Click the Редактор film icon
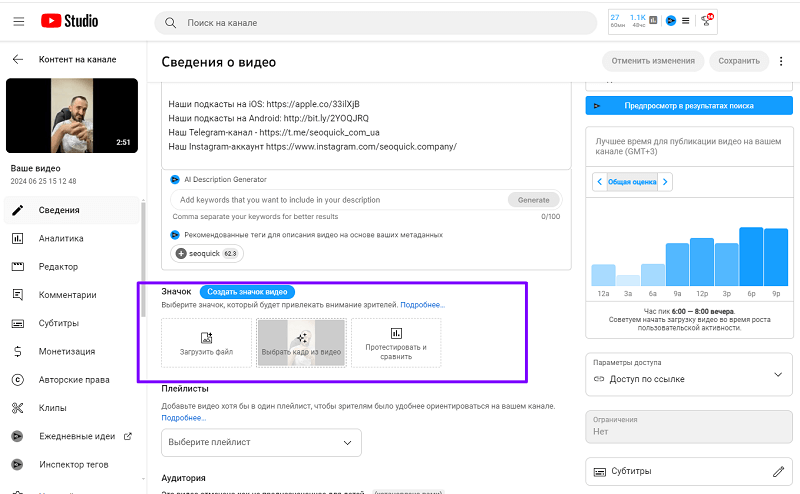800x494 pixels. pos(18,266)
